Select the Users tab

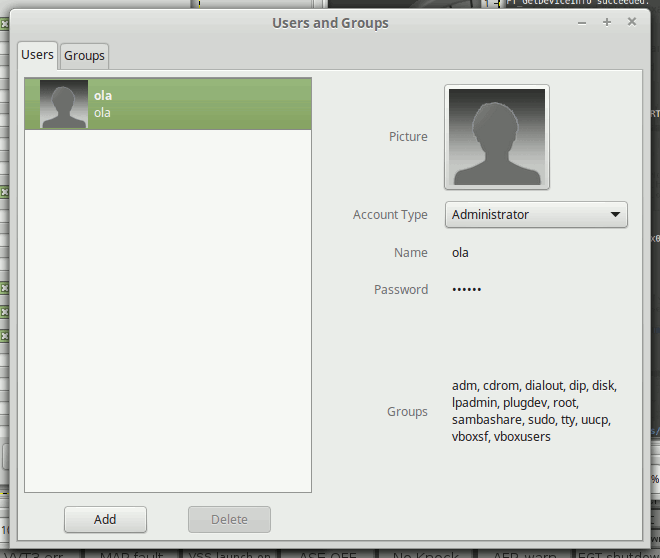click(x=37, y=55)
